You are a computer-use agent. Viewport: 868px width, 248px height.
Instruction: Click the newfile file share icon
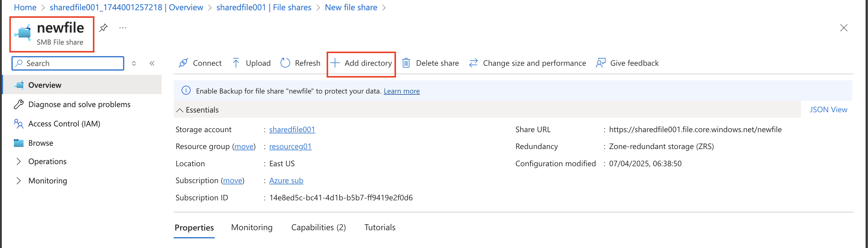23,33
